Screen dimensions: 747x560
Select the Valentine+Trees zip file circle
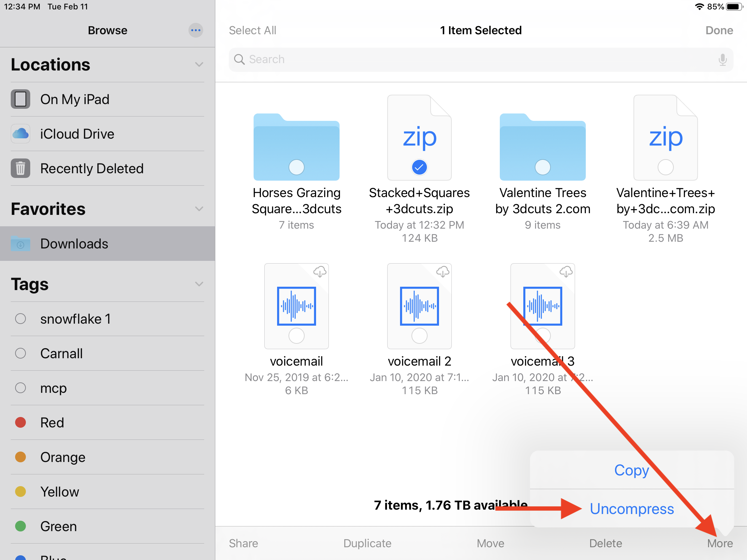pyautogui.click(x=665, y=167)
